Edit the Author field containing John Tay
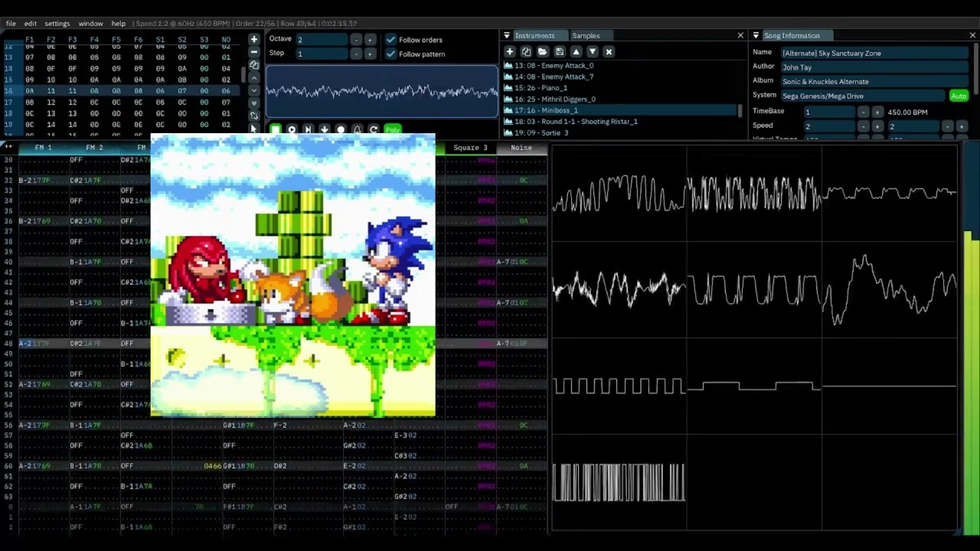Image resolution: width=980 pixels, height=551 pixels. pyautogui.click(x=874, y=67)
